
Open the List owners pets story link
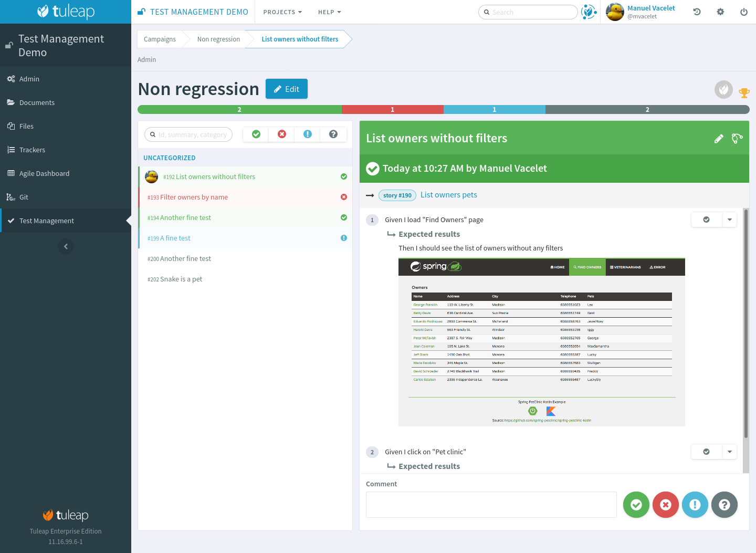(448, 195)
